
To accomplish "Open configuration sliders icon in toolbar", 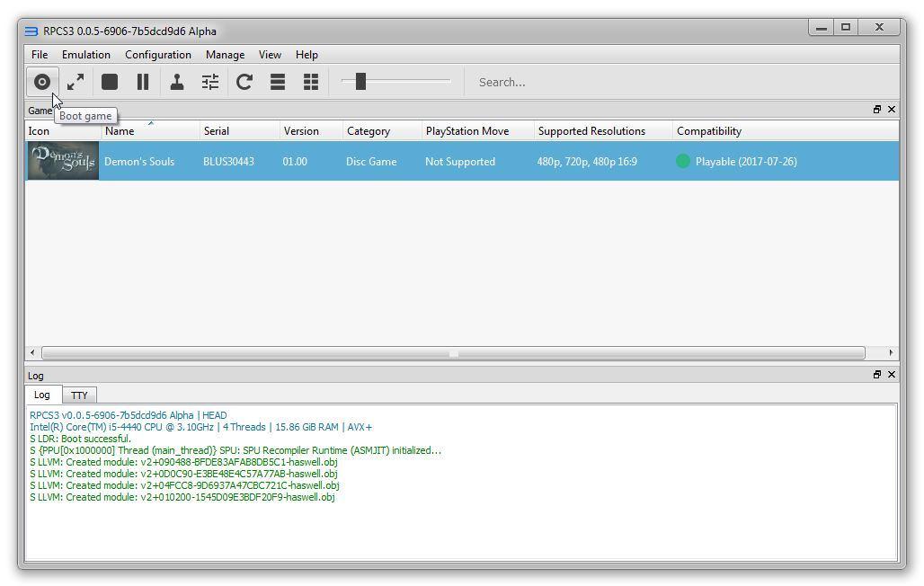I will pos(210,82).
